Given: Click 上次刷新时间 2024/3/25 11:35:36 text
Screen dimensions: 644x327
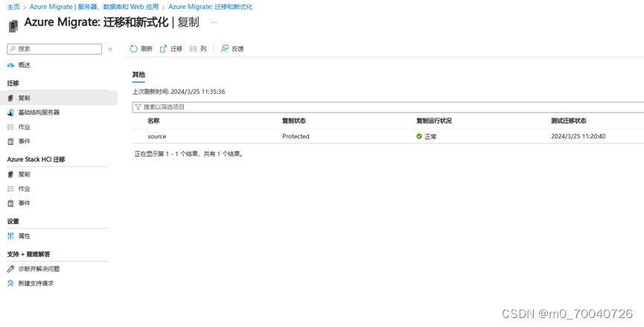Looking at the screenshot, I should [179, 92].
